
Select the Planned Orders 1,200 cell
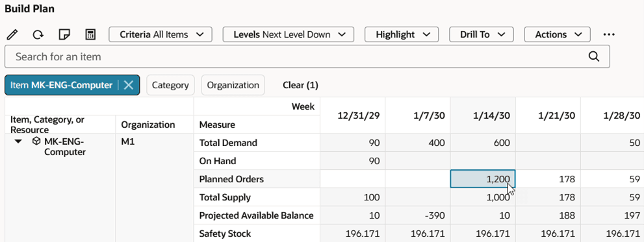click(x=483, y=179)
